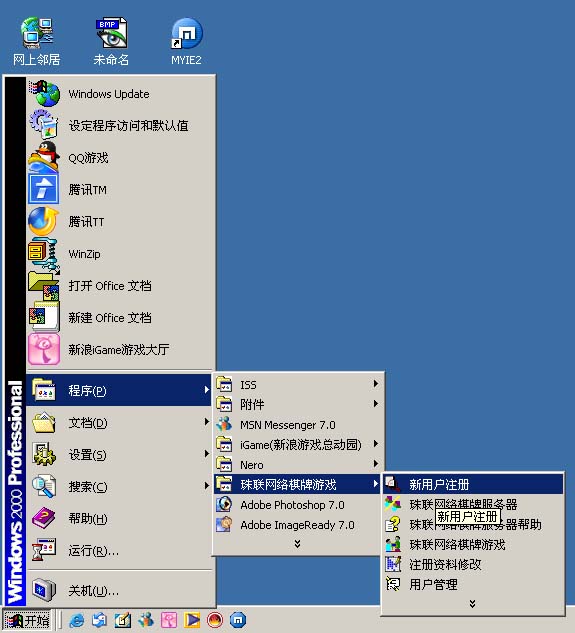
Task: Show more items in 珠联网络棋牌游戏 submenu
Action: click(472, 604)
